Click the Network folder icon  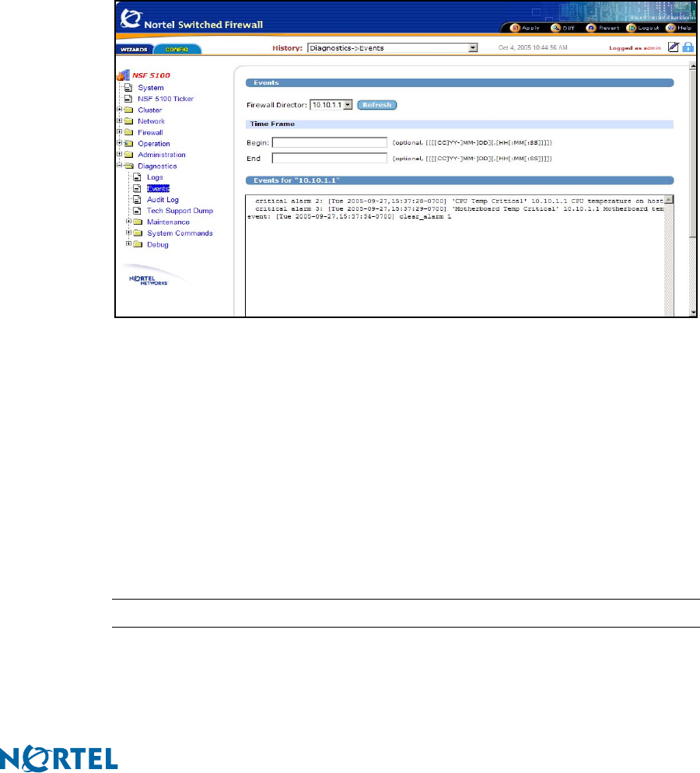(128, 121)
